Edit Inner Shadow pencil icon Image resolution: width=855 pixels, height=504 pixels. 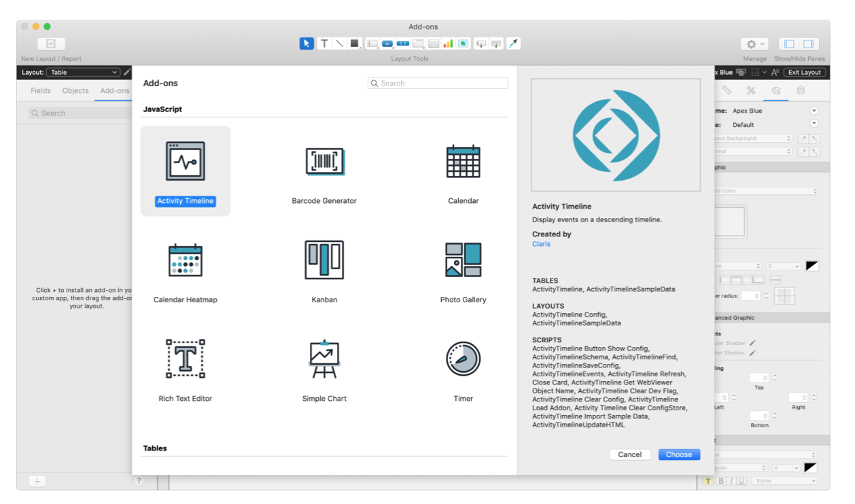pyautogui.click(x=752, y=353)
